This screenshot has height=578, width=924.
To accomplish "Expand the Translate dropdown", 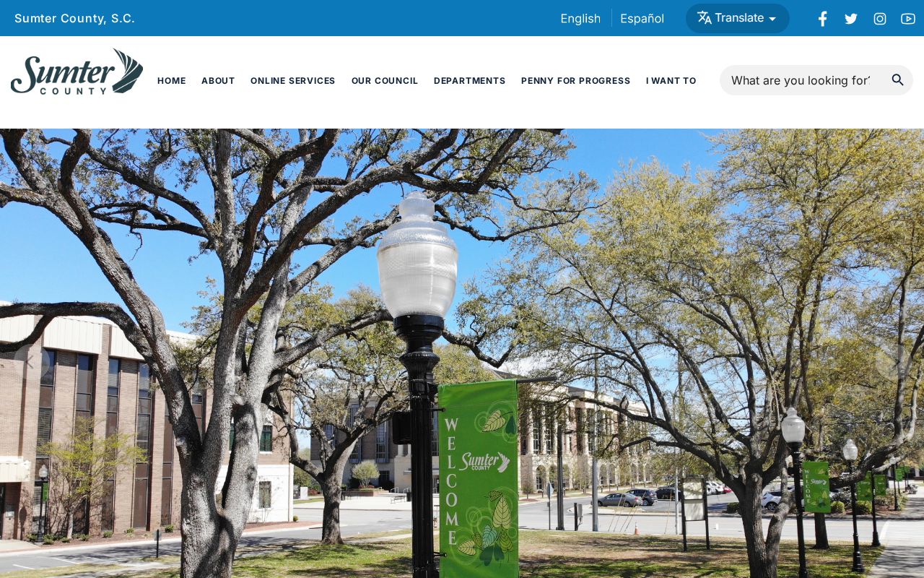I will (737, 18).
